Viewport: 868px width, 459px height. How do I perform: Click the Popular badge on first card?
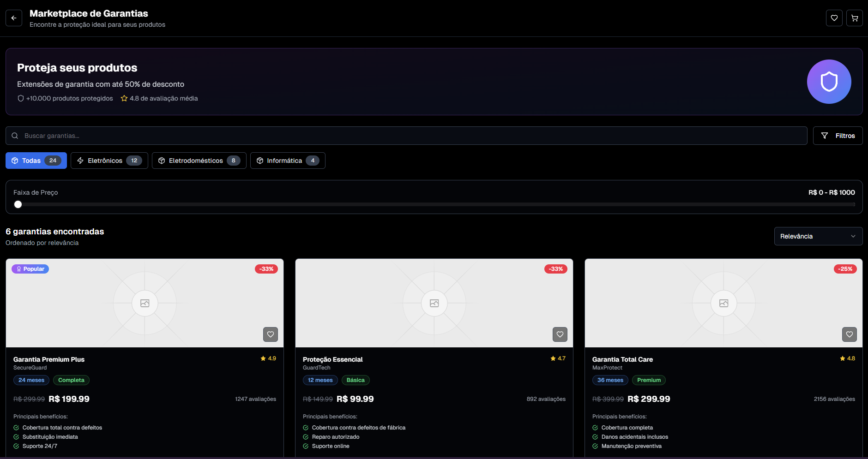(x=30, y=269)
